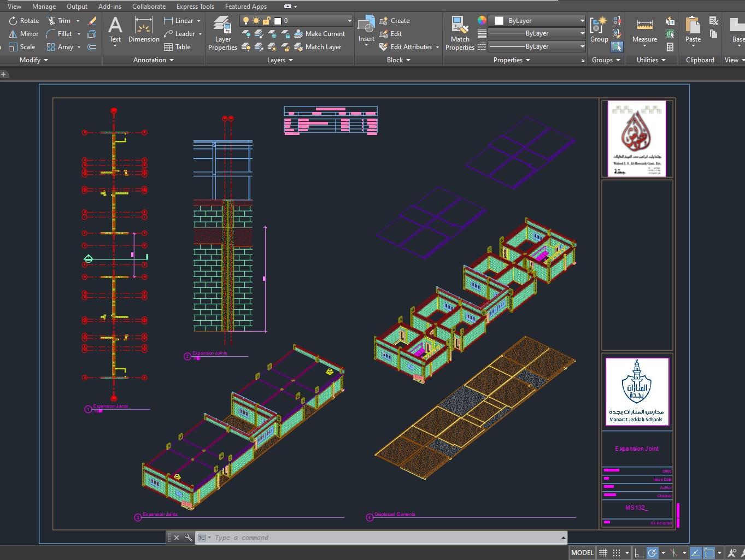The width and height of the screenshot is (745, 560).
Task: Select the Array tool
Action: [60, 47]
